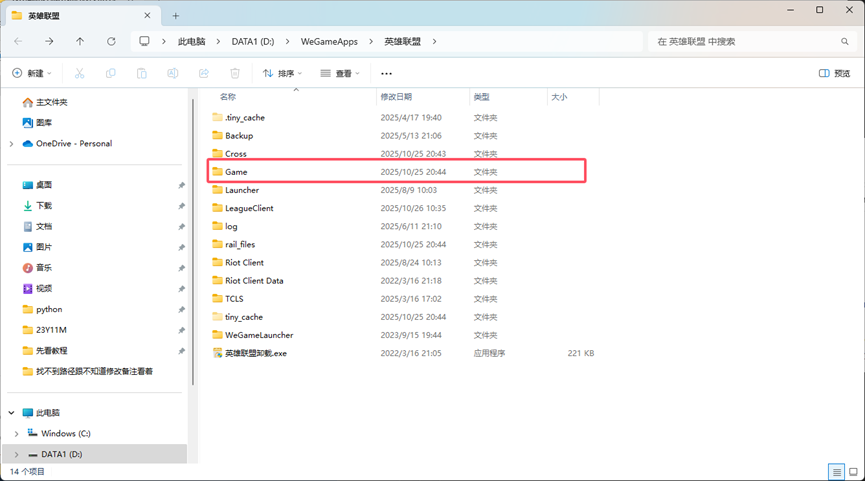Open a new tab with plus button

pos(175,16)
